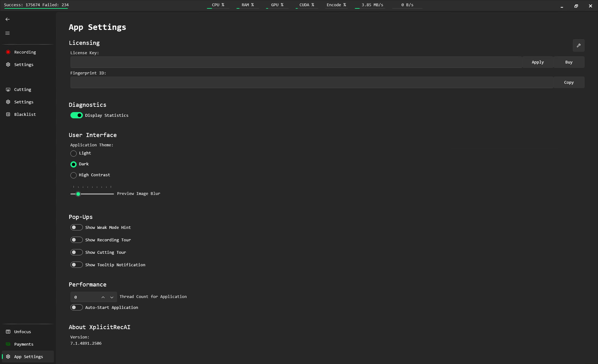Select App Settings in the sidebar
The width and height of the screenshot is (598, 364).
tap(29, 357)
